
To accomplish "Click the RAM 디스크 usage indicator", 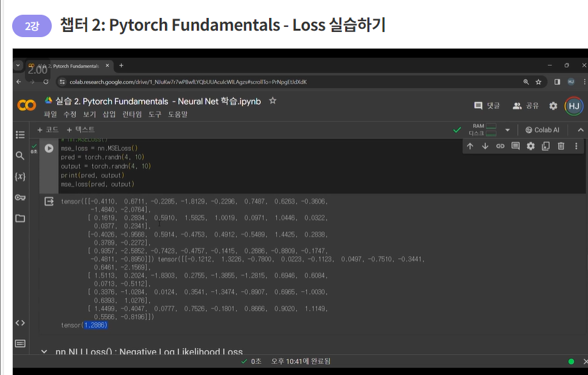I will [483, 129].
